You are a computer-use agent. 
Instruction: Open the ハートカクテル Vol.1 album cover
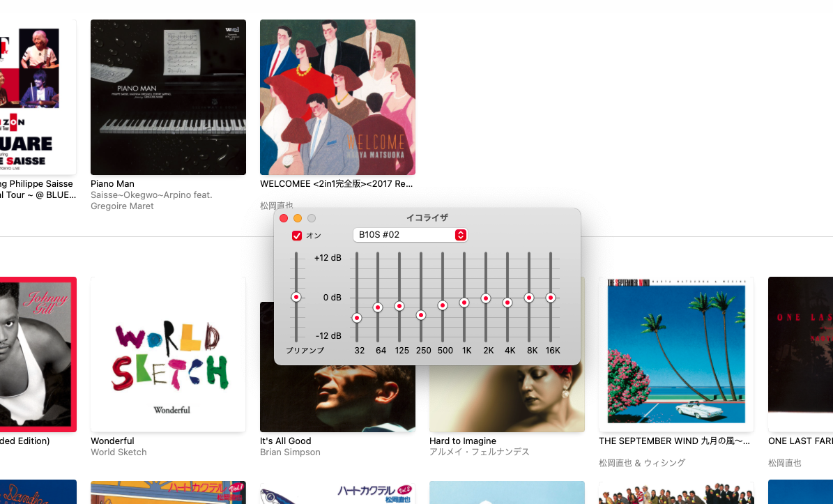coord(169,492)
